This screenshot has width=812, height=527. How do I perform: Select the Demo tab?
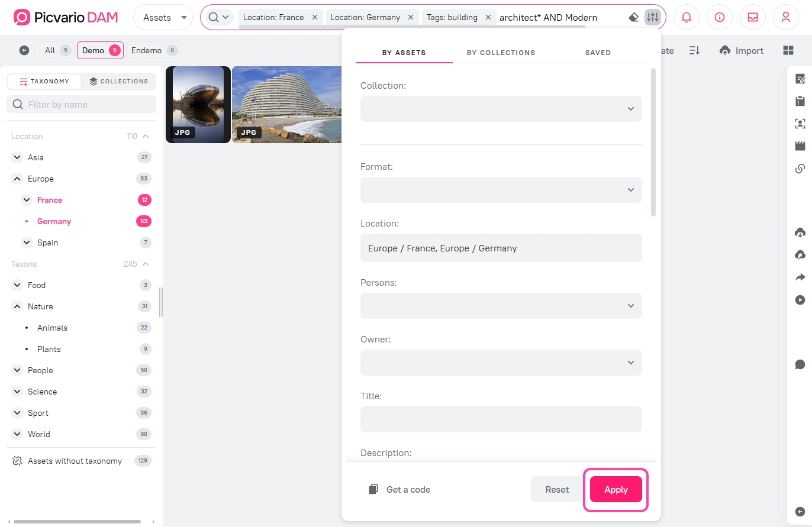100,50
